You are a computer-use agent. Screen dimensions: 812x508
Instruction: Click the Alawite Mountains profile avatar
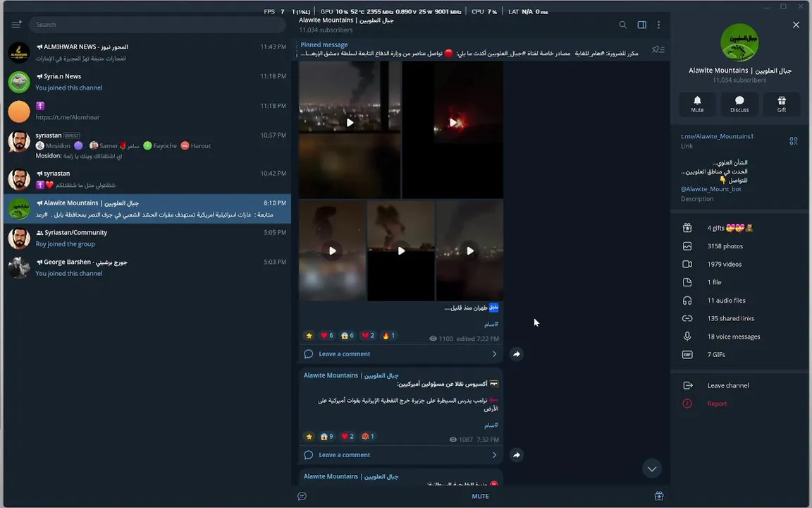739,42
